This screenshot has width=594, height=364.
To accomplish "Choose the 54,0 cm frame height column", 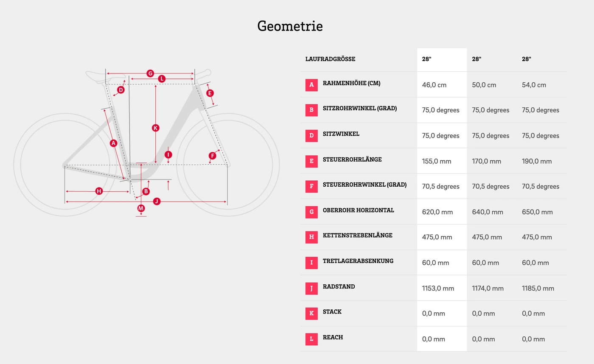I will (534, 85).
